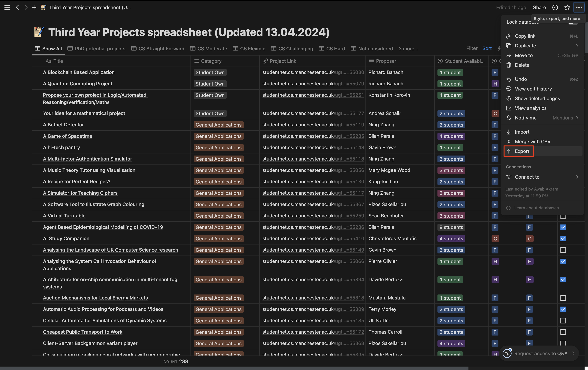588x370 pixels.
Task: Click the COUNT 288 table footer
Action: (176, 361)
